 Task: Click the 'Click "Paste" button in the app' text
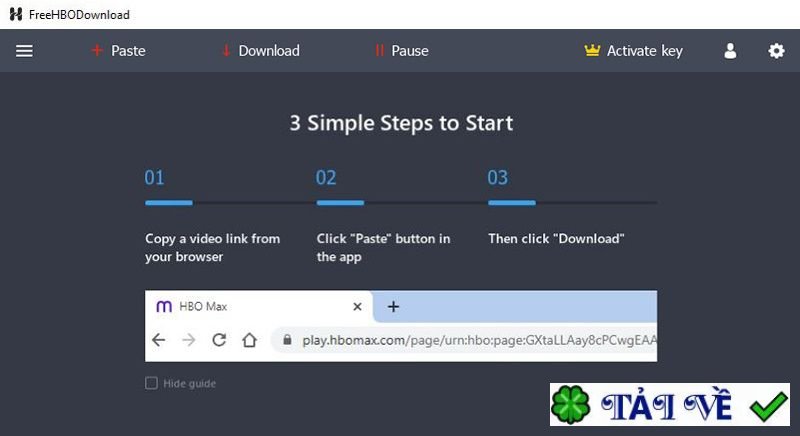[384, 248]
